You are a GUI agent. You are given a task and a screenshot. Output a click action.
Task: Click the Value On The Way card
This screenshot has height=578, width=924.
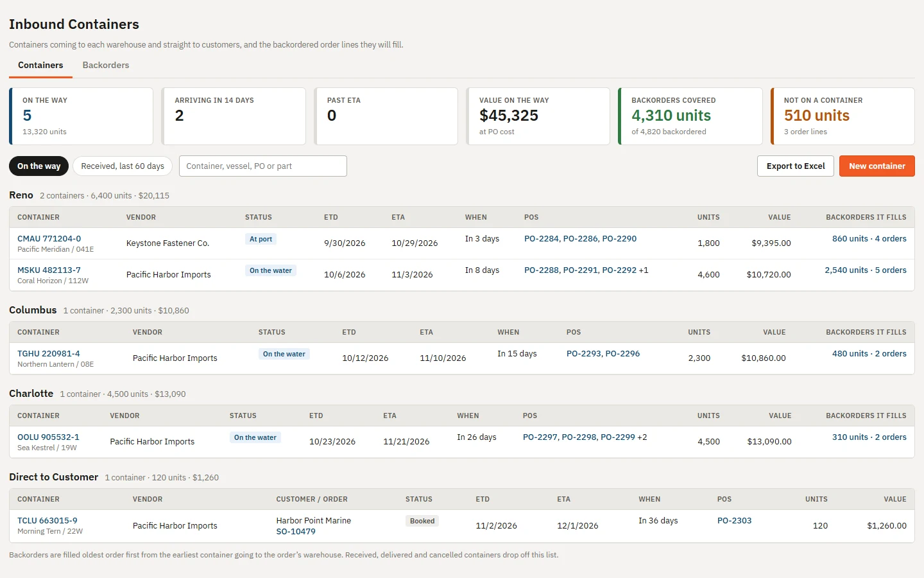tap(538, 116)
